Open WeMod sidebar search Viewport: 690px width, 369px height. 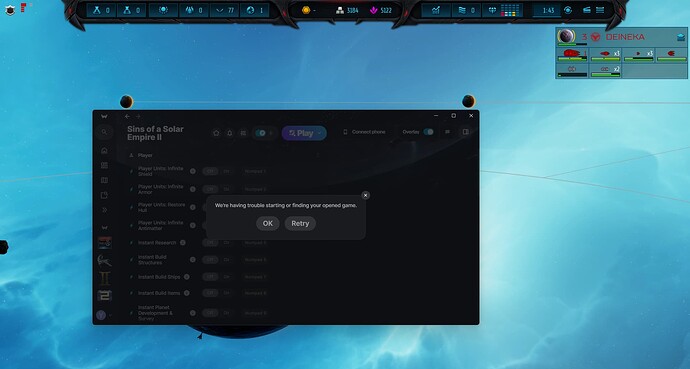pyautogui.click(x=104, y=132)
